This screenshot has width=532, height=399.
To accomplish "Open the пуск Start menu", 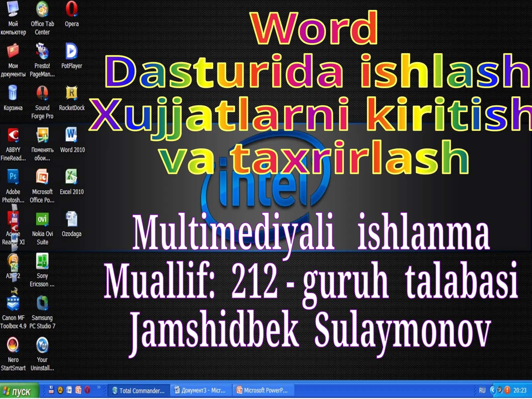I will point(19,390).
